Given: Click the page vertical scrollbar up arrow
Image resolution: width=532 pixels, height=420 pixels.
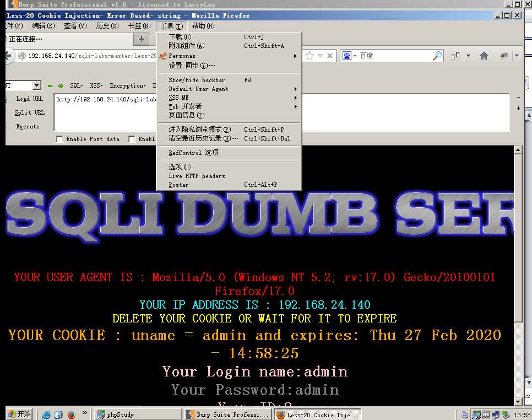Looking at the screenshot, I should 518,150.
